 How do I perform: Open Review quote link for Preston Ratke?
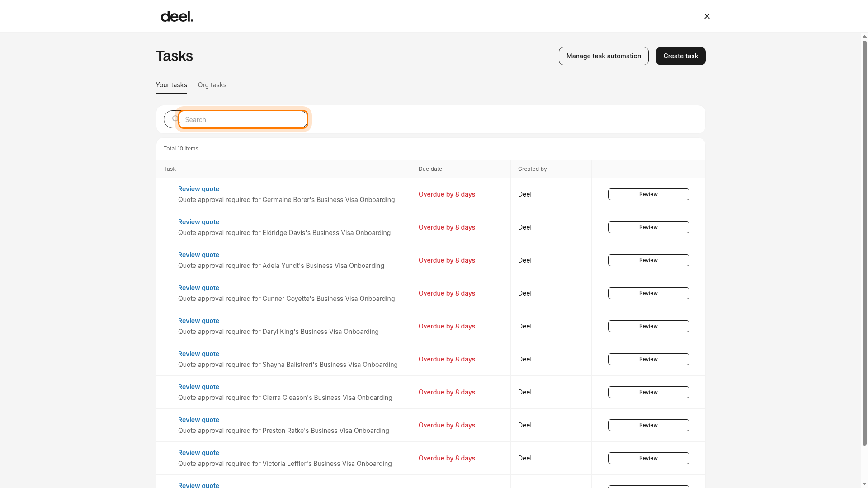[198, 420]
